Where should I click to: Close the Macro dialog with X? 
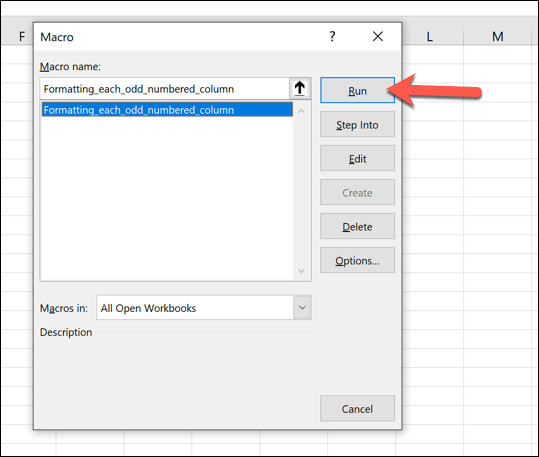[x=378, y=36]
